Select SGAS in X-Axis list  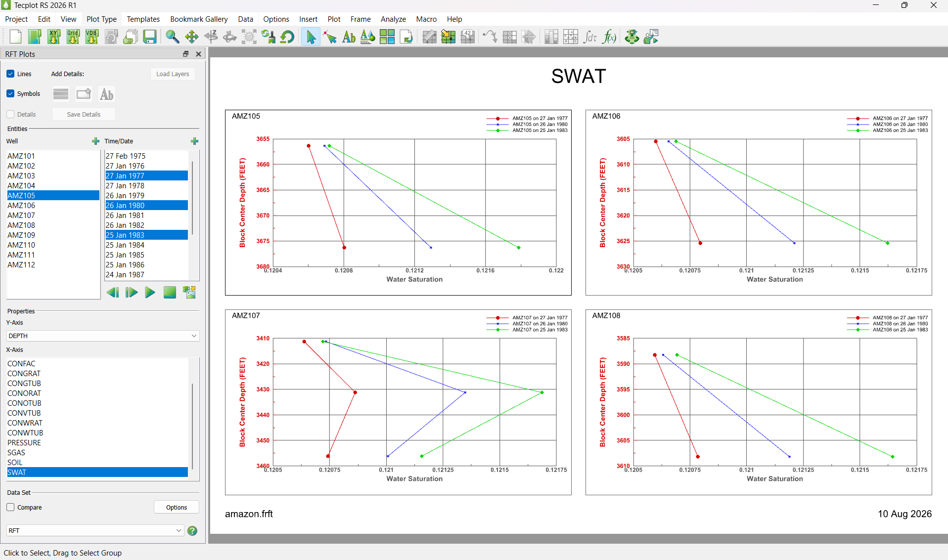click(97, 452)
